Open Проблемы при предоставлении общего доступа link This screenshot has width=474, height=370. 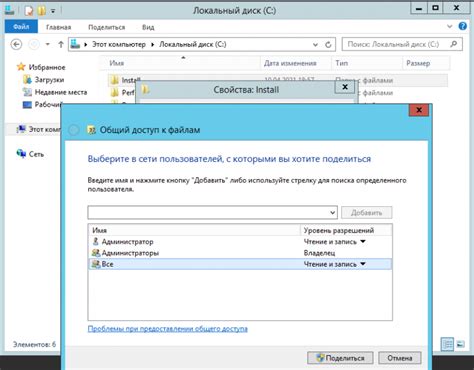tap(168, 329)
